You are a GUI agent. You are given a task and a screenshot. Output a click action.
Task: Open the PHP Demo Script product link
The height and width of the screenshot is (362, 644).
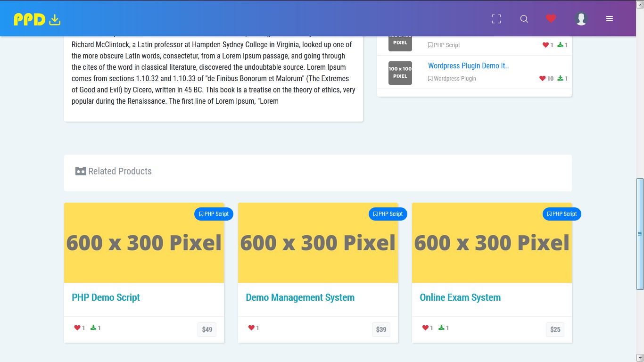coord(106,297)
